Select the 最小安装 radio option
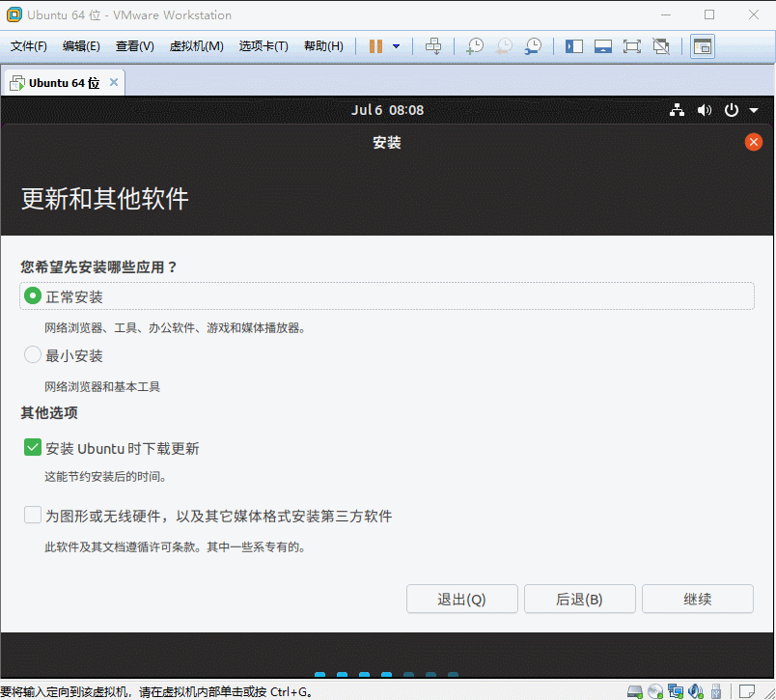The width and height of the screenshot is (776, 700). click(34, 355)
